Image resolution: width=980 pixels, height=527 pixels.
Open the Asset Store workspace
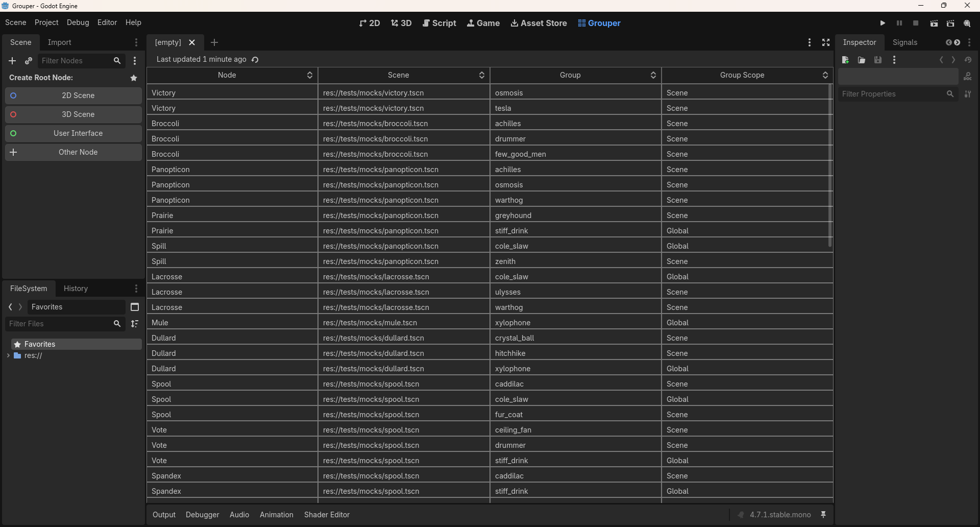(539, 23)
